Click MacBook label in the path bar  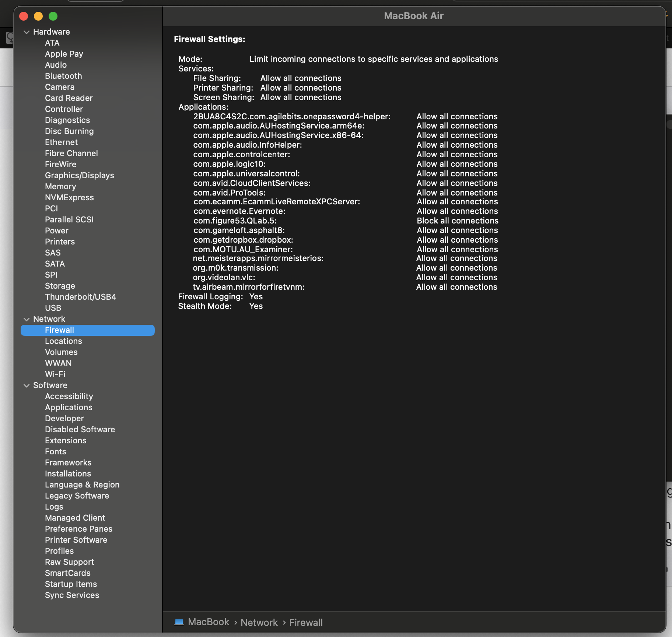tap(208, 622)
